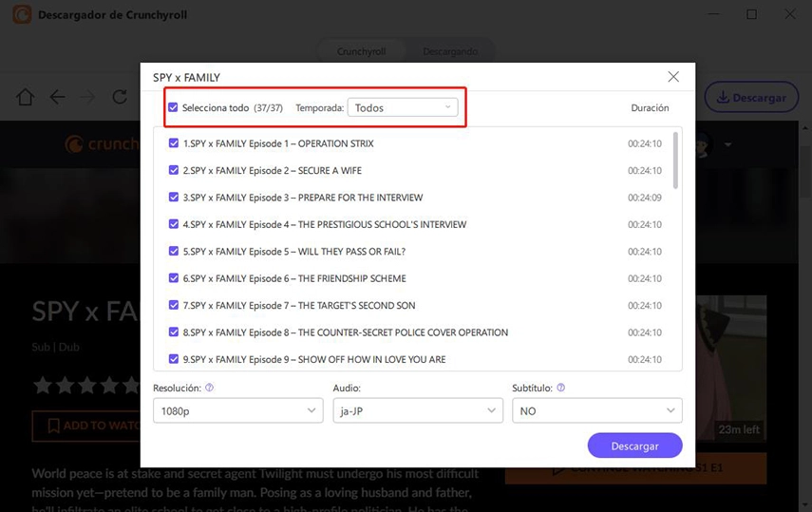This screenshot has width=812, height=512.
Task: Toggle the Selecciona todo checkbox
Action: 173,107
